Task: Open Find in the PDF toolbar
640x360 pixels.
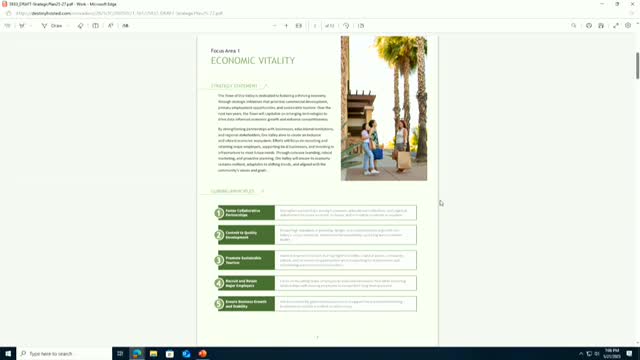Action: [573, 26]
